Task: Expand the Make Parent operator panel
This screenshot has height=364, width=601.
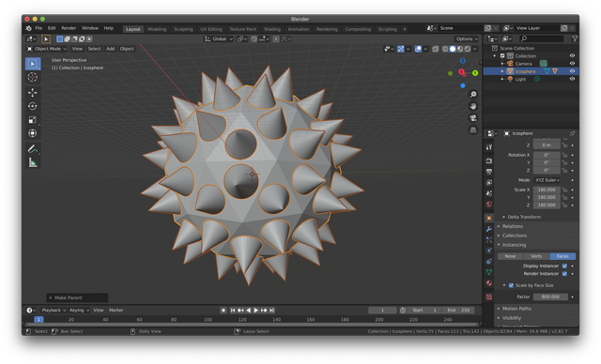Action: (77, 297)
